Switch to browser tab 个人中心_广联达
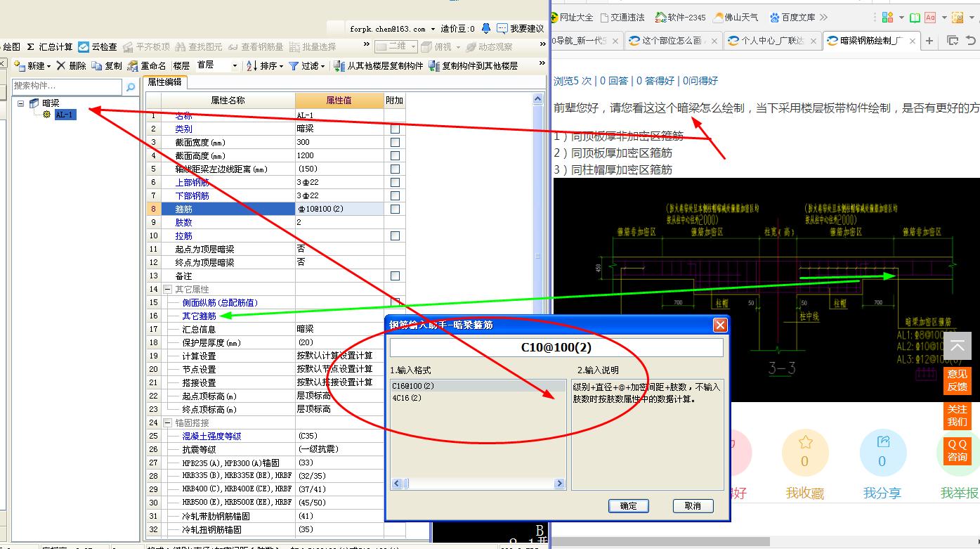 [x=772, y=41]
